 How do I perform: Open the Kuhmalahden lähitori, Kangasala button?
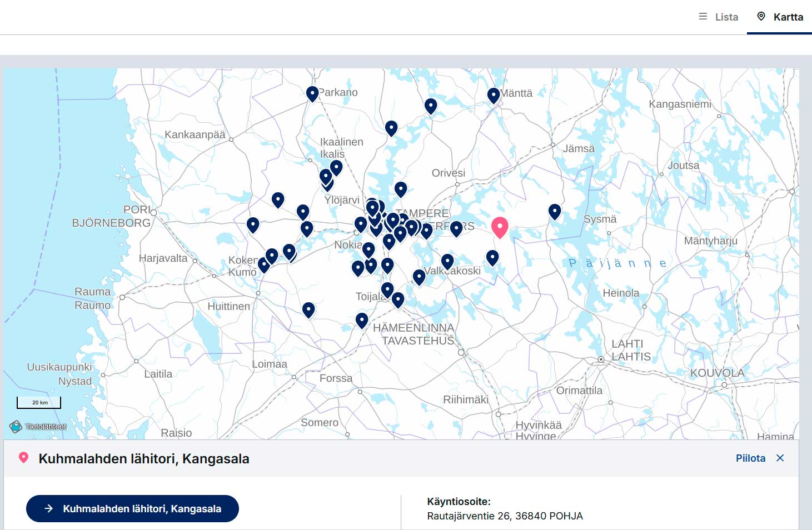click(132, 508)
